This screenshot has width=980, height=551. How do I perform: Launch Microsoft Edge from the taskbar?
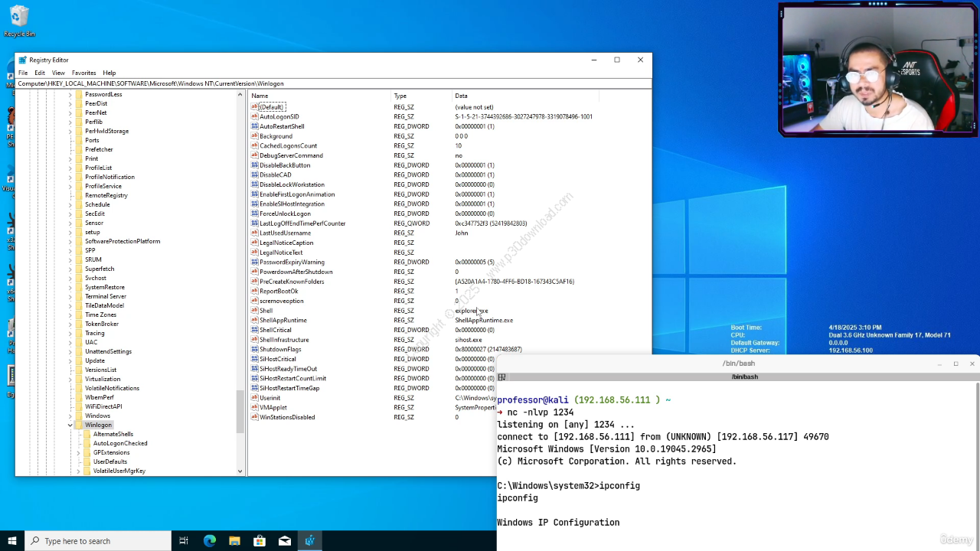point(210,541)
